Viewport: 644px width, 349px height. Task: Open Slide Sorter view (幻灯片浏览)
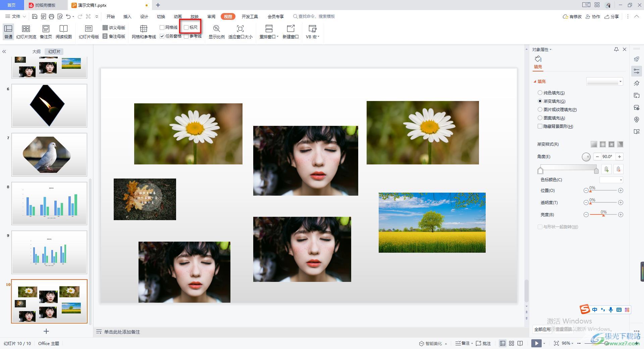tap(26, 32)
